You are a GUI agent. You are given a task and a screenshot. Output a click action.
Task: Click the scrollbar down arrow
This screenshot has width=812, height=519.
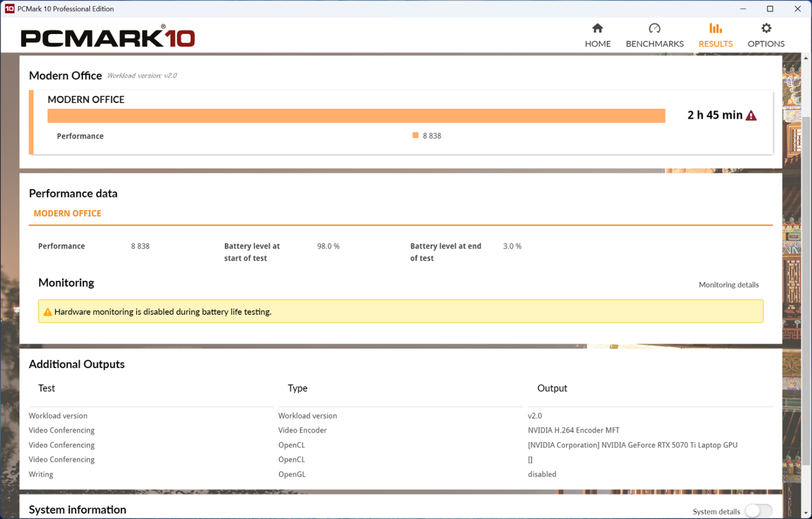pos(806,513)
